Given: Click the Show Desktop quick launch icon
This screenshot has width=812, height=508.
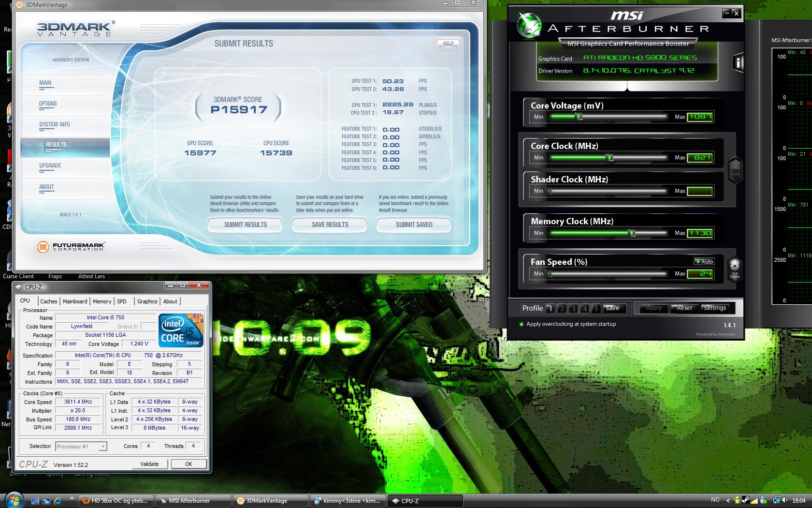Looking at the screenshot, I should [35, 501].
